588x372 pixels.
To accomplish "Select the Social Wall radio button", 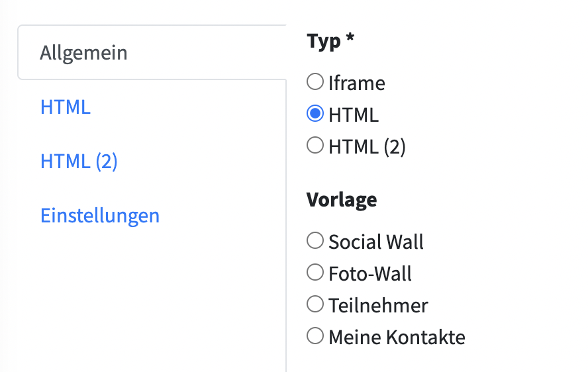I will click(315, 241).
